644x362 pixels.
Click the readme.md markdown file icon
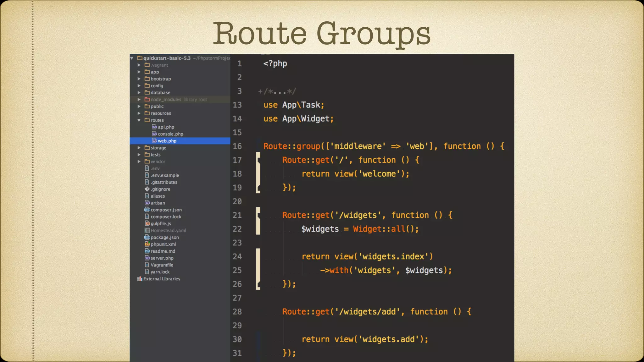coord(147,251)
